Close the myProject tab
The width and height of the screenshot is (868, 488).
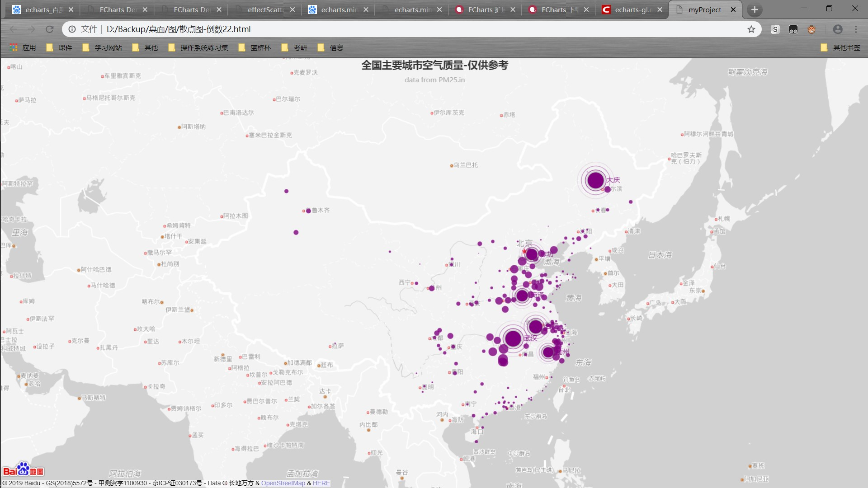pos(733,9)
